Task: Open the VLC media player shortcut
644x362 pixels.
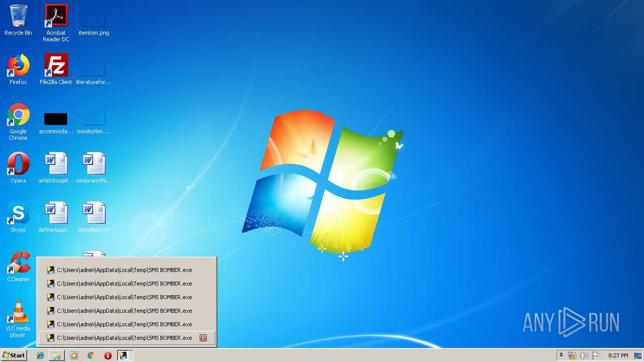Action: 18,319
